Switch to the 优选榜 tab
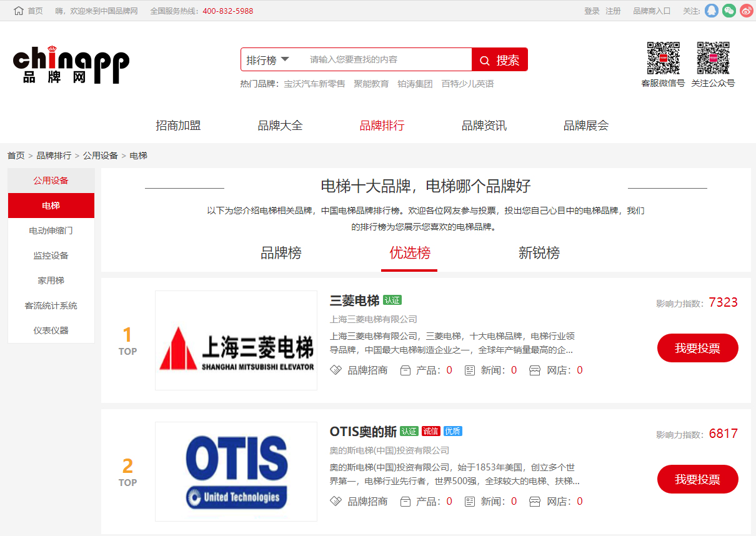This screenshot has width=756, height=536. [x=410, y=253]
